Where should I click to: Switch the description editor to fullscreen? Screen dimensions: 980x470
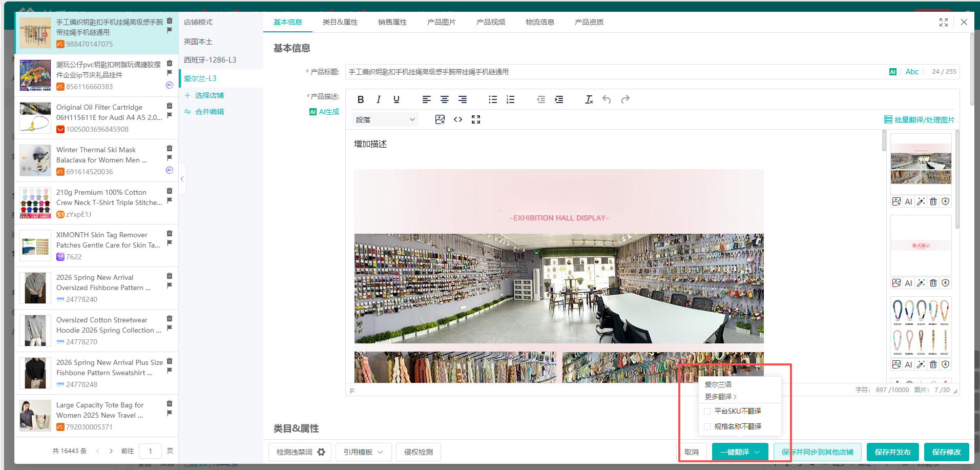(x=476, y=119)
